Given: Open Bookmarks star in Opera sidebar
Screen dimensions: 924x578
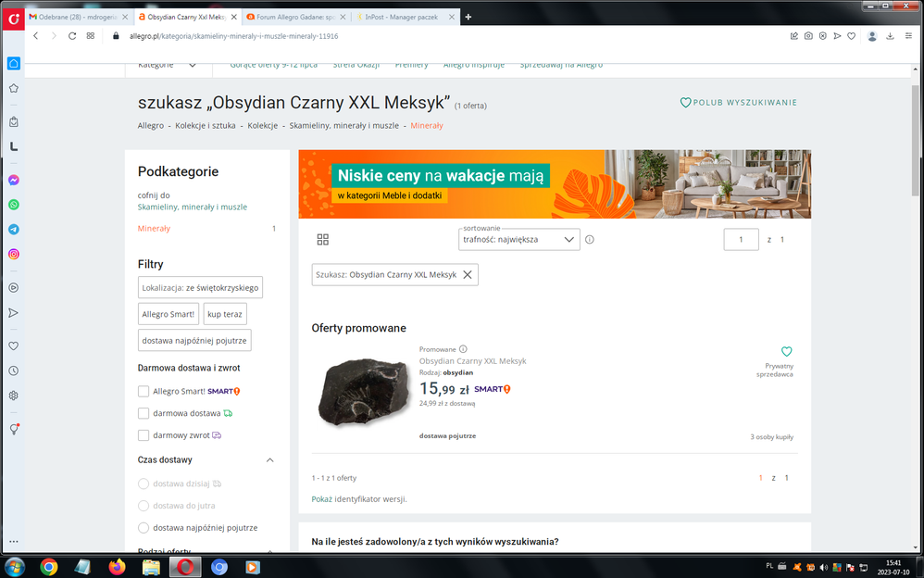Looking at the screenshot, I should [x=14, y=89].
